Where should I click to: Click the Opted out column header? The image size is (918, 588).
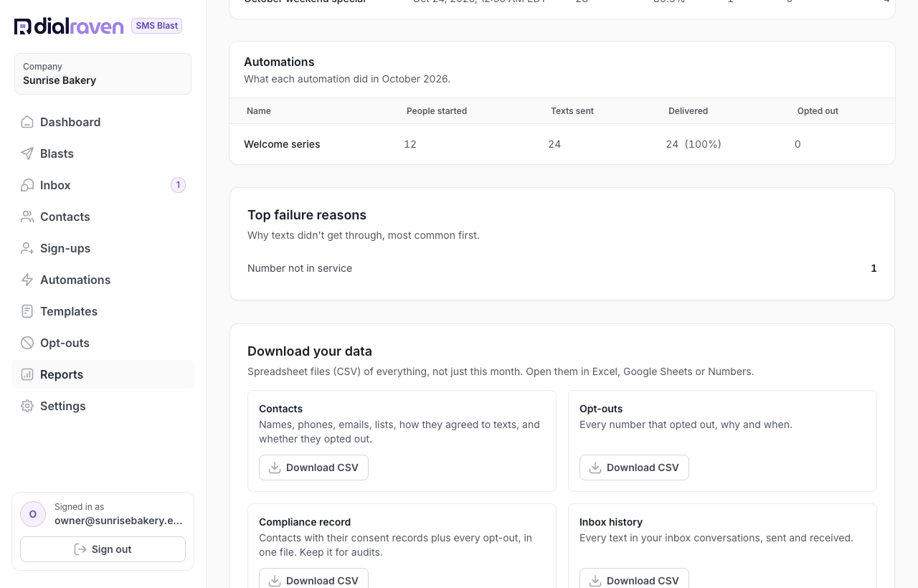(818, 111)
